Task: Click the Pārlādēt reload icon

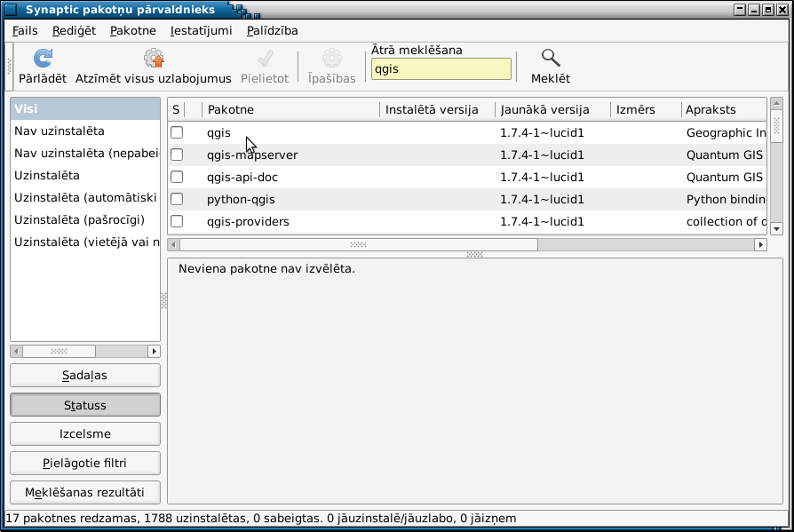Action: [43, 59]
